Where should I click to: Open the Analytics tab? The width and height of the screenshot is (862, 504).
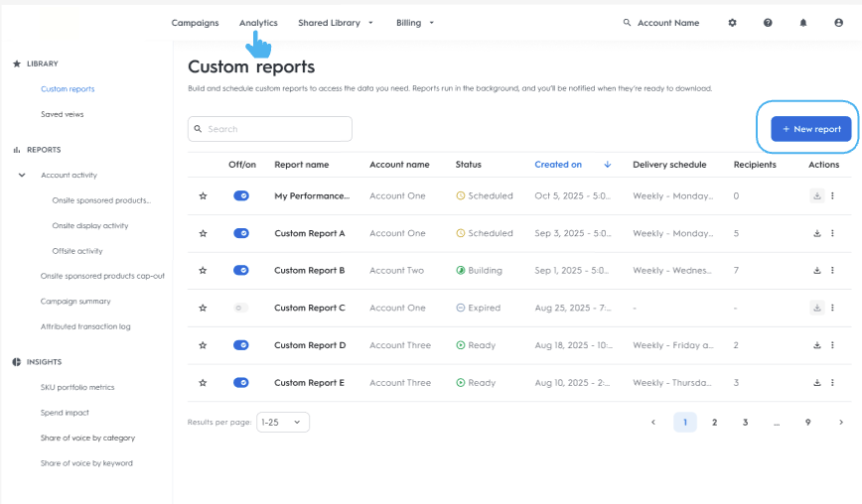(x=258, y=23)
